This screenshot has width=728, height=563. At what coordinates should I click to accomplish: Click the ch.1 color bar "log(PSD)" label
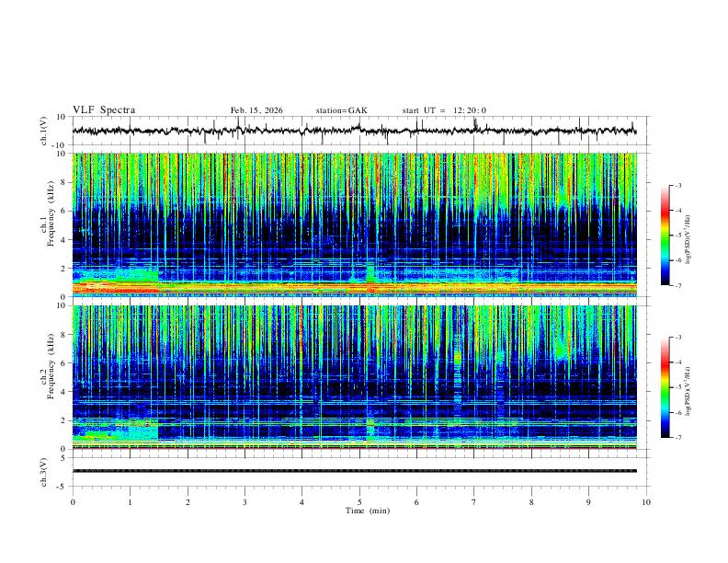688,240
